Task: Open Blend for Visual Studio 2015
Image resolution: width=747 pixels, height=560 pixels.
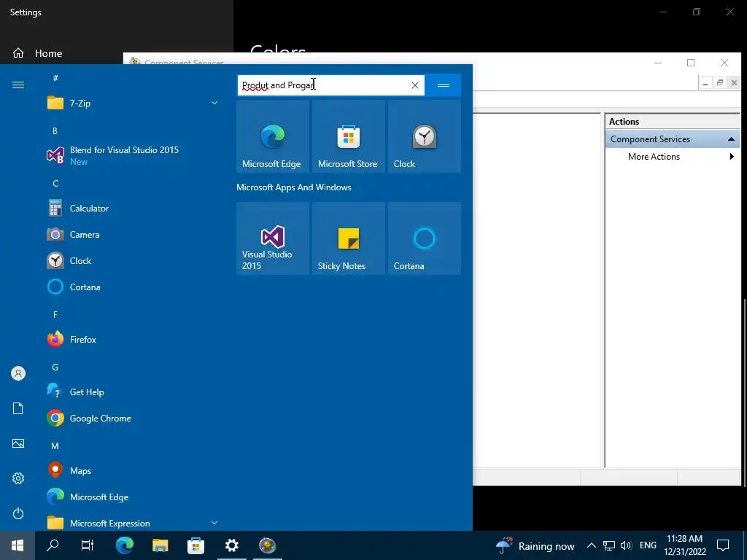Action: tap(132, 156)
